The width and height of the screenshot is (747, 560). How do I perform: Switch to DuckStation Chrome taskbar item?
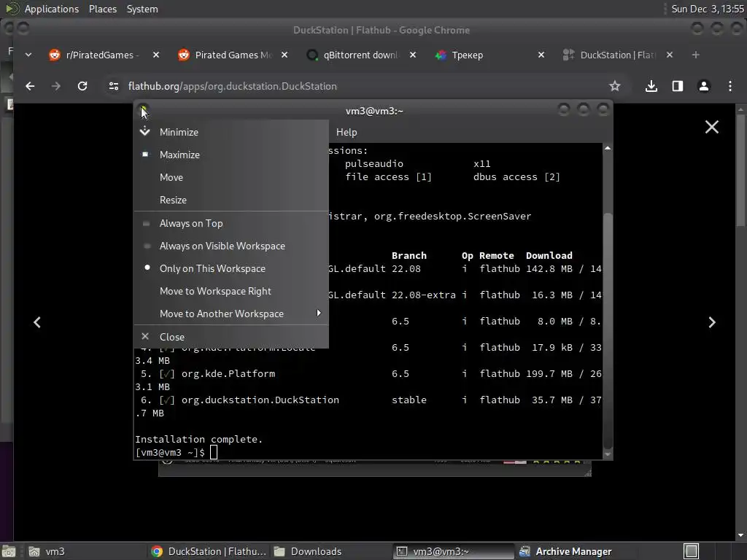208,551
